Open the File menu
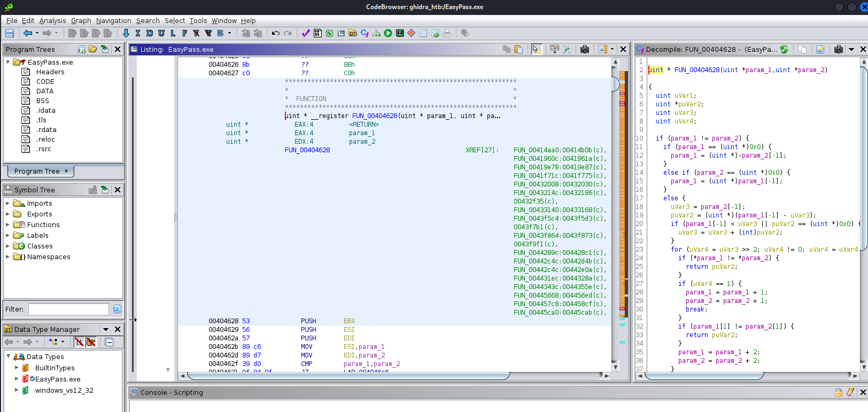 (12, 20)
